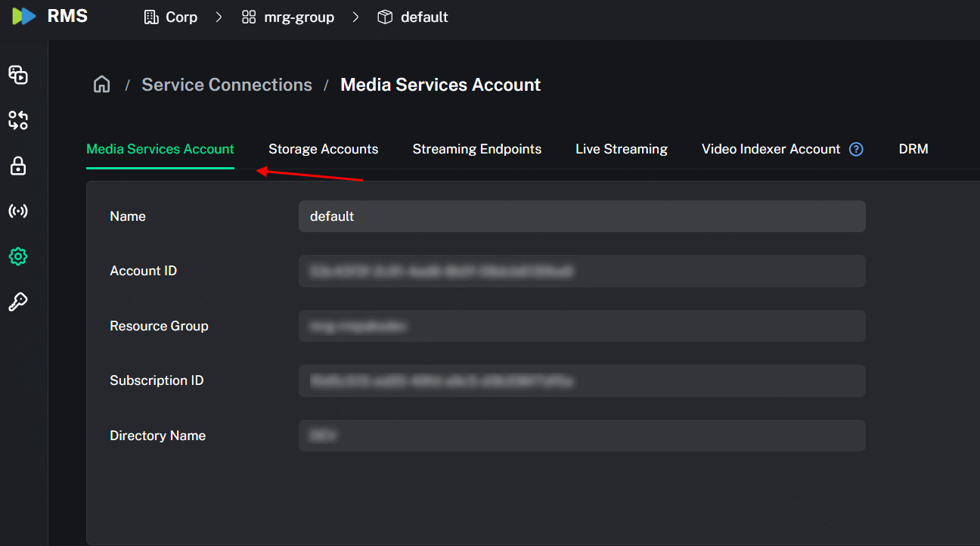
Task: Open the live broadcast sidebar icon
Action: pyautogui.click(x=18, y=211)
